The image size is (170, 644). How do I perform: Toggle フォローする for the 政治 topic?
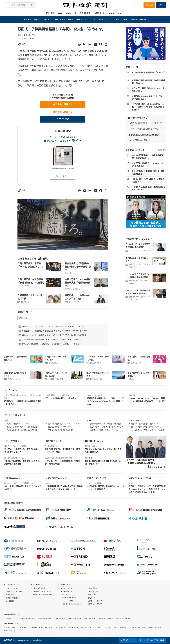click(x=30, y=35)
